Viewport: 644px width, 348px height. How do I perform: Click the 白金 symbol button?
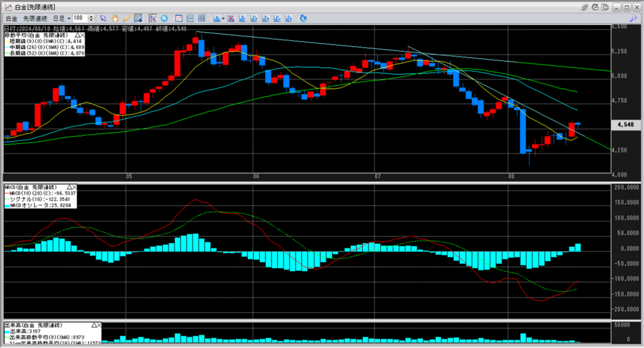click(x=11, y=18)
